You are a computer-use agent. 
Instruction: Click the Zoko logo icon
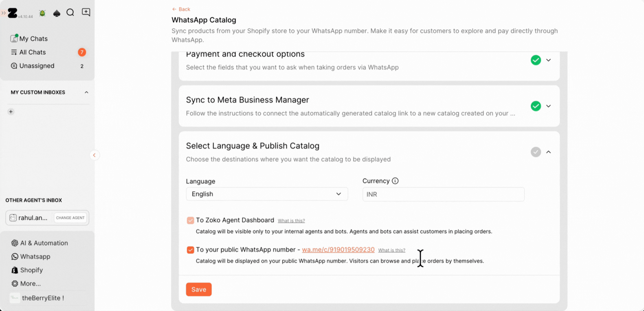pyautogui.click(x=12, y=13)
